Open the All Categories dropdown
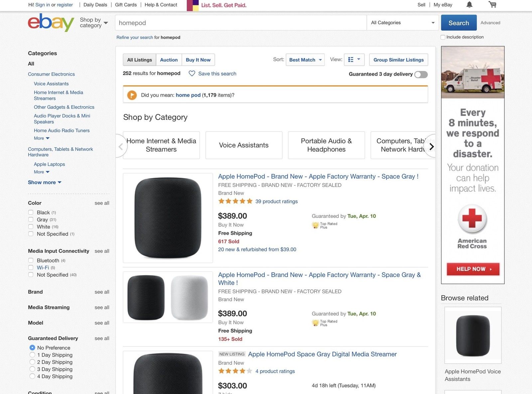Image resolution: width=532 pixels, height=394 pixels. coord(402,23)
